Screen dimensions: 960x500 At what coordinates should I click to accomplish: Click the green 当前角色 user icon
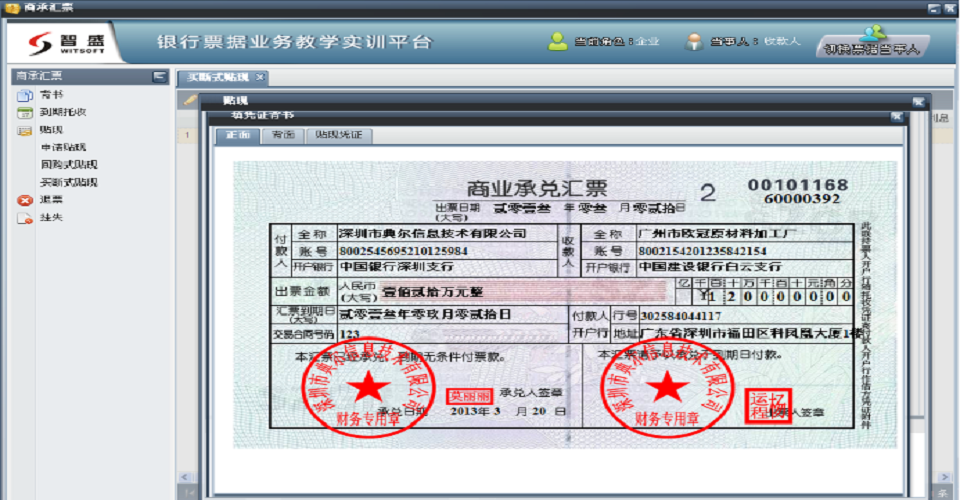tap(557, 41)
